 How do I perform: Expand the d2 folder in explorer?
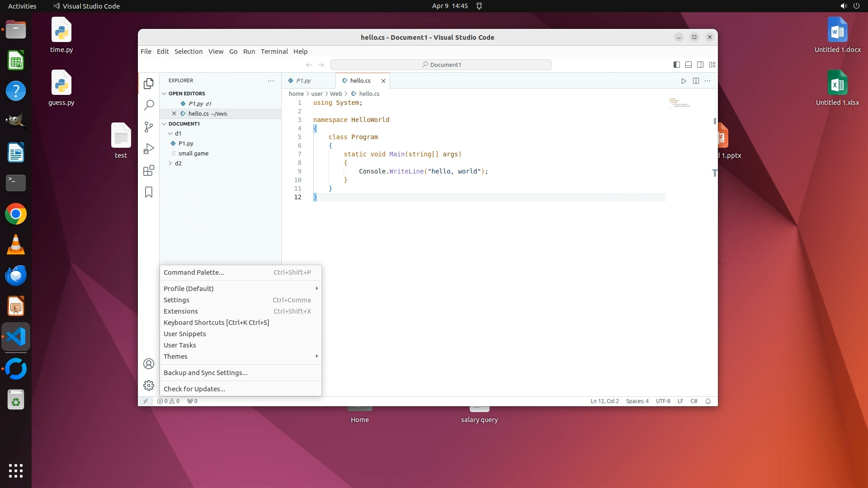(178, 163)
